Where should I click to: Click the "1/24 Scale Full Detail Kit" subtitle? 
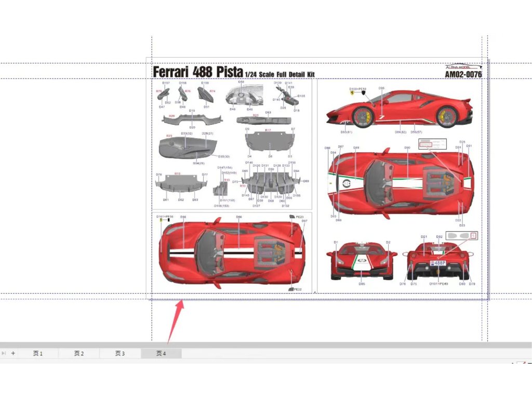coord(280,74)
